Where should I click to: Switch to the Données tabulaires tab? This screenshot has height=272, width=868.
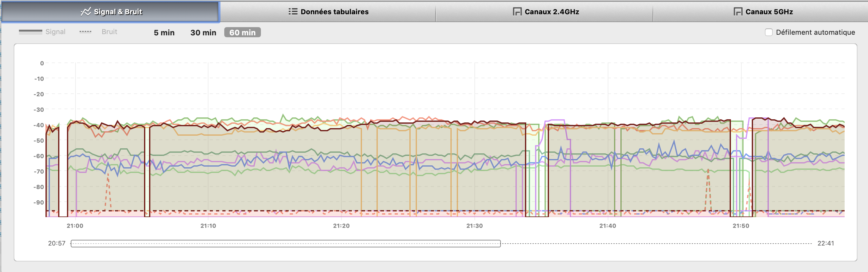tap(334, 12)
